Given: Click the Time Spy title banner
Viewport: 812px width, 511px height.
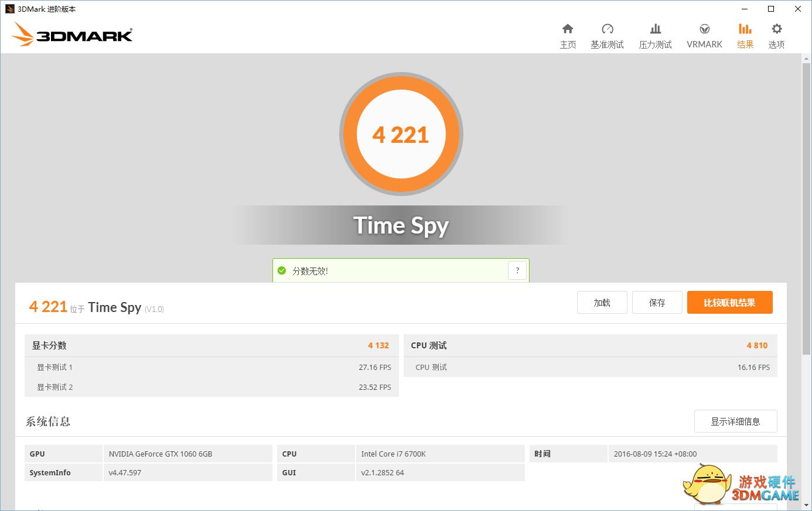Looking at the screenshot, I should click(401, 225).
